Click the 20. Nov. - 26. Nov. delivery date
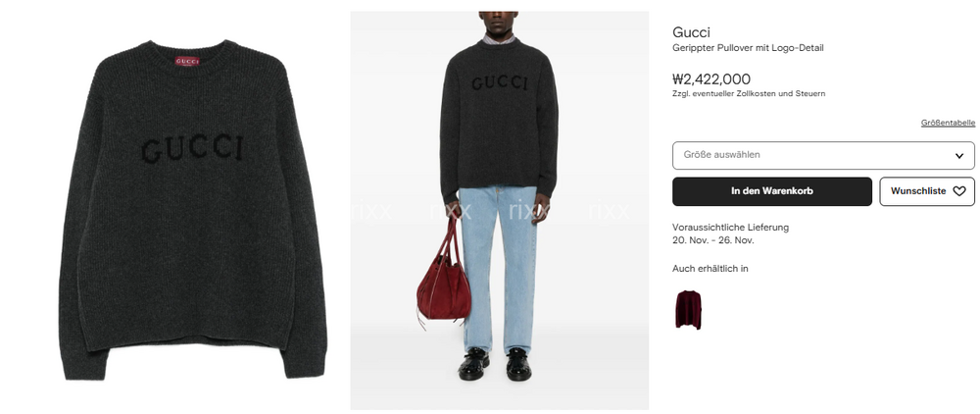 coord(713,240)
